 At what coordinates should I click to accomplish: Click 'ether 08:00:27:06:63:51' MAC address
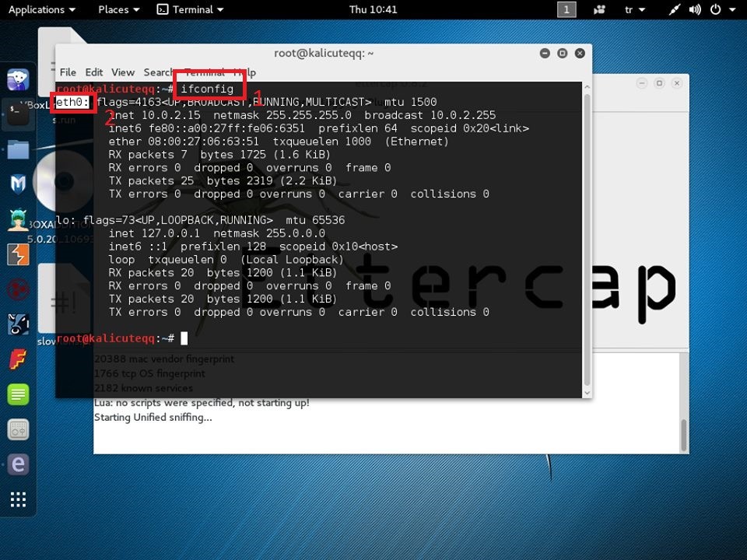coord(184,142)
